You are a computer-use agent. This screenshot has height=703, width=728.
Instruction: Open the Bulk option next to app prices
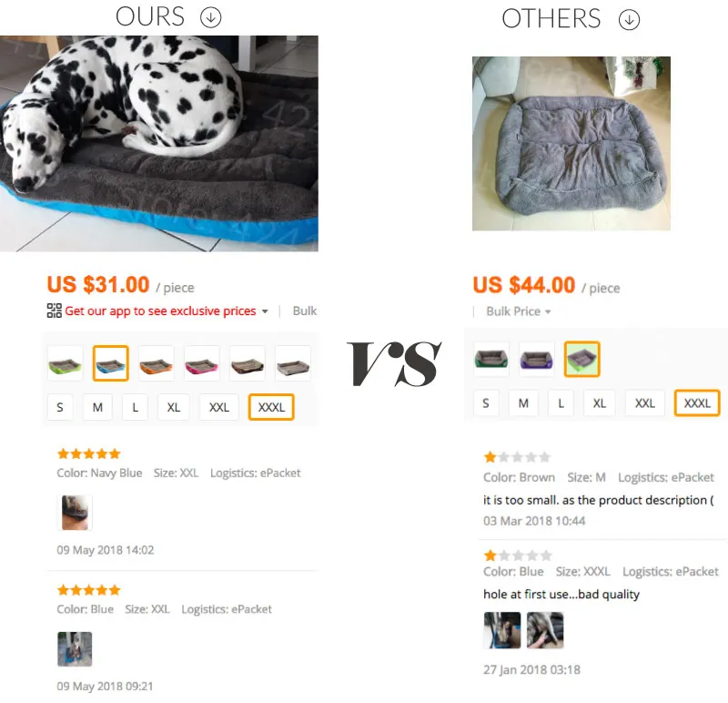[305, 311]
